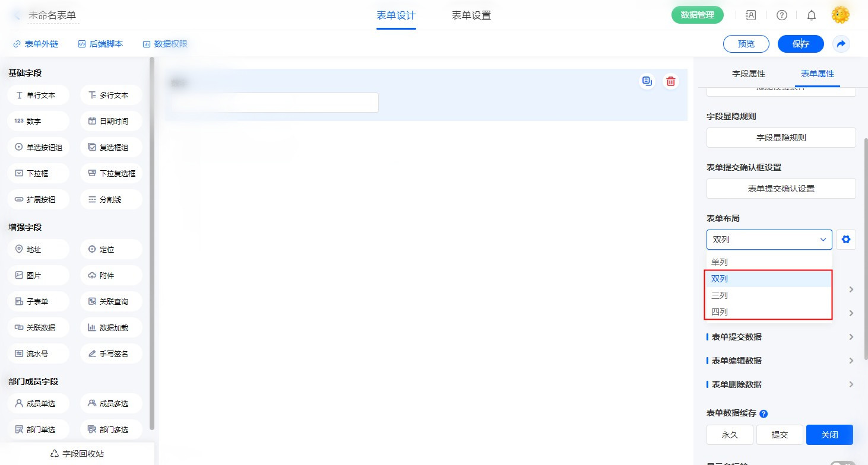The height and width of the screenshot is (465, 868).
Task: Select the 关闭 data cache option
Action: click(x=829, y=435)
